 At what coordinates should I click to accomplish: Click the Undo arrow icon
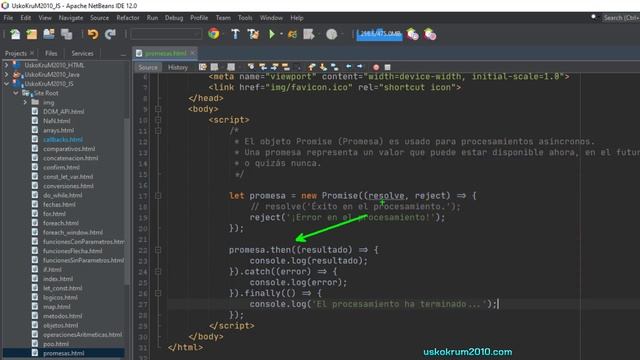[93, 34]
